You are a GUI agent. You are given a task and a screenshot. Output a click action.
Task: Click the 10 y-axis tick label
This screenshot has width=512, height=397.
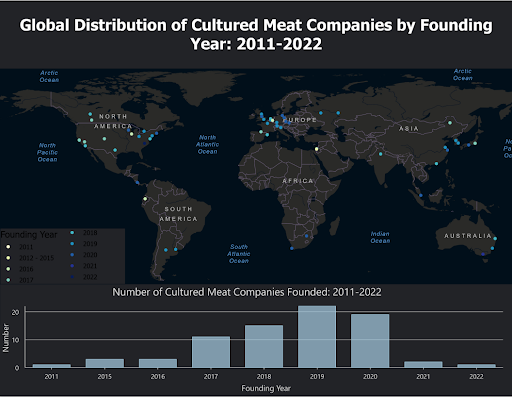pyautogui.click(x=15, y=340)
